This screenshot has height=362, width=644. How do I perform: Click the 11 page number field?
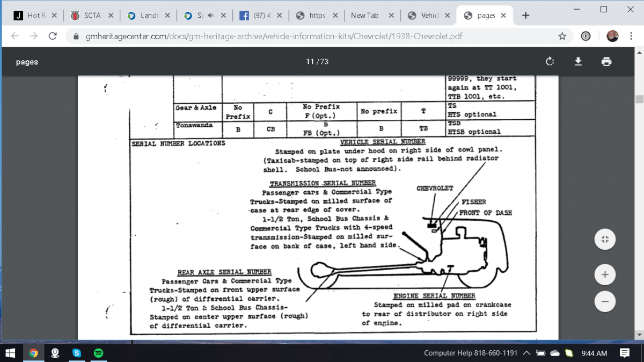click(x=310, y=62)
